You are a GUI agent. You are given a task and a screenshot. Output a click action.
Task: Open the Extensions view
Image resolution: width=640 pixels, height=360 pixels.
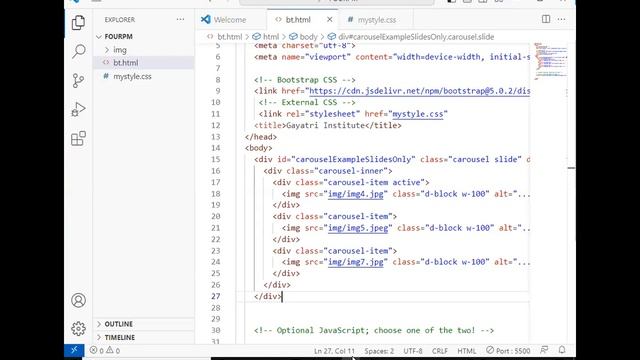coord(78,139)
